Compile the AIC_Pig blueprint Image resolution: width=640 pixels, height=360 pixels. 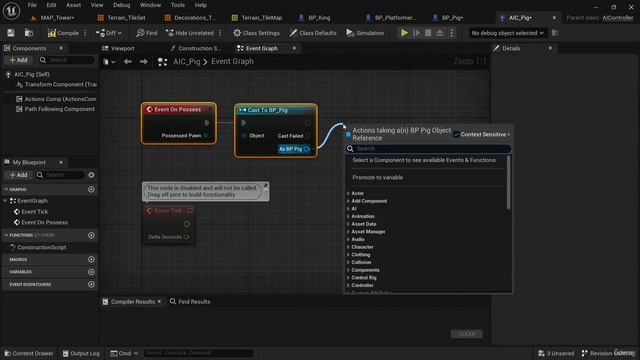(x=63, y=33)
